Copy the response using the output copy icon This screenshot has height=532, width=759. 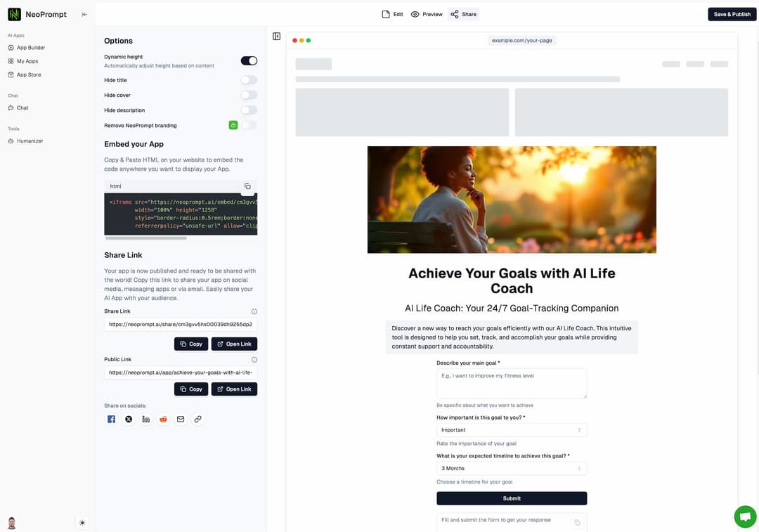pyautogui.click(x=577, y=522)
